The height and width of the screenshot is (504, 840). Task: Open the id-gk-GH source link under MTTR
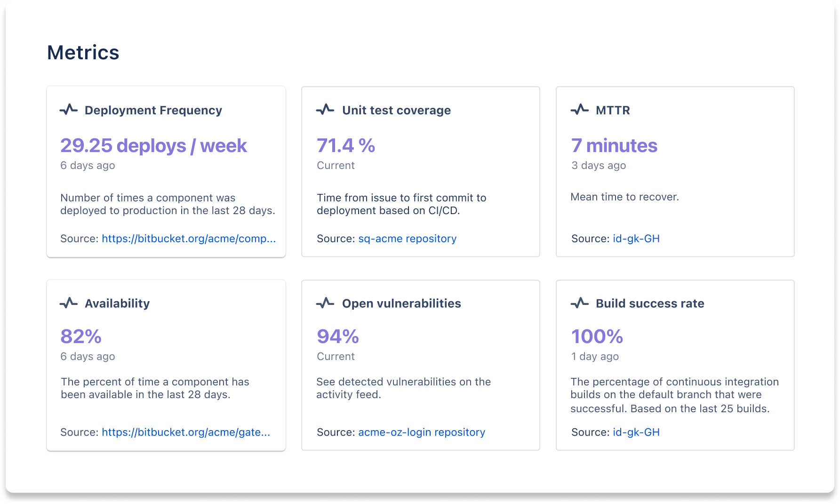tap(636, 239)
